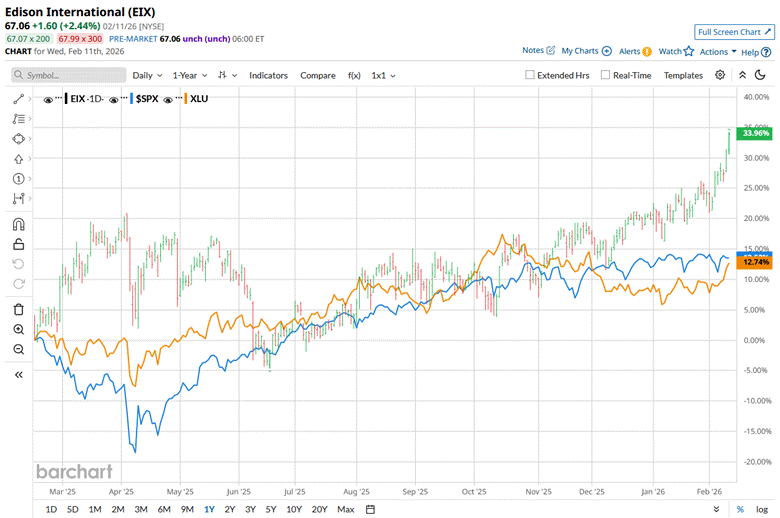Check the Real-Time checkbox
This screenshot has height=518, width=780.
coord(606,75)
